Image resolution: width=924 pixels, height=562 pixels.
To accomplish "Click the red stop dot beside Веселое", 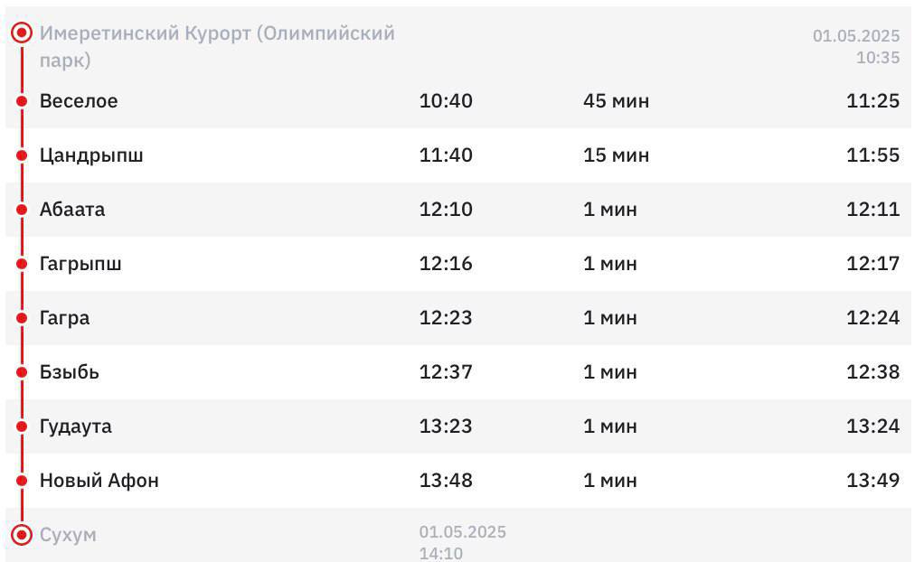I will (22, 101).
